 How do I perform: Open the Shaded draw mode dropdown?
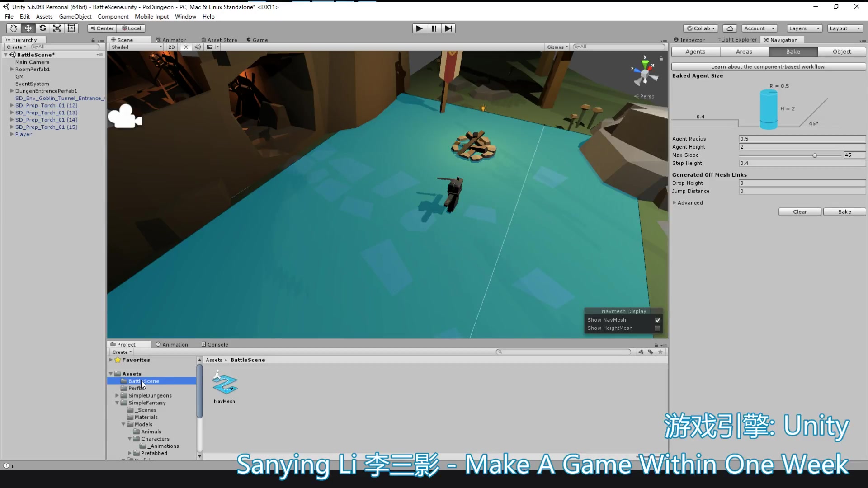click(136, 47)
